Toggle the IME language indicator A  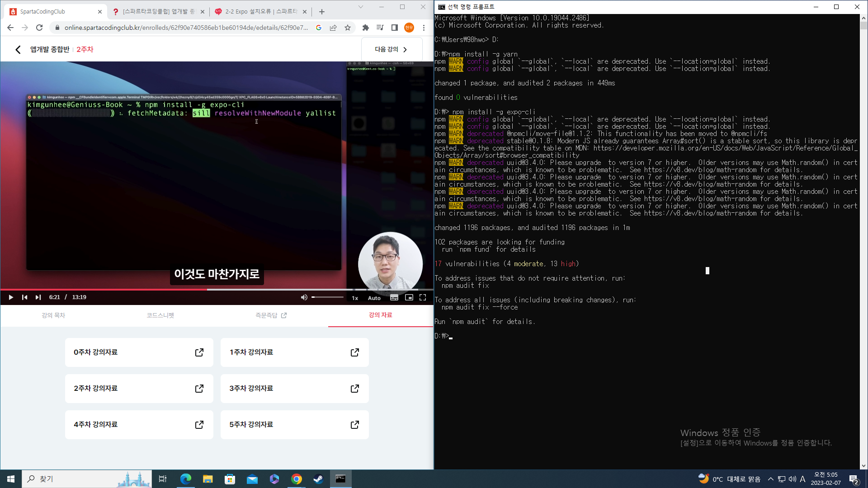click(803, 479)
